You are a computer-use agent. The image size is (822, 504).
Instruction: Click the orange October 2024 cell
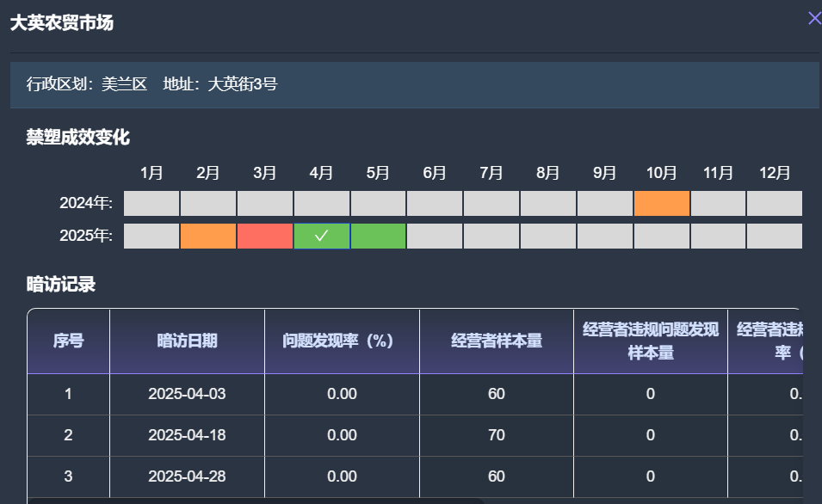click(661, 204)
